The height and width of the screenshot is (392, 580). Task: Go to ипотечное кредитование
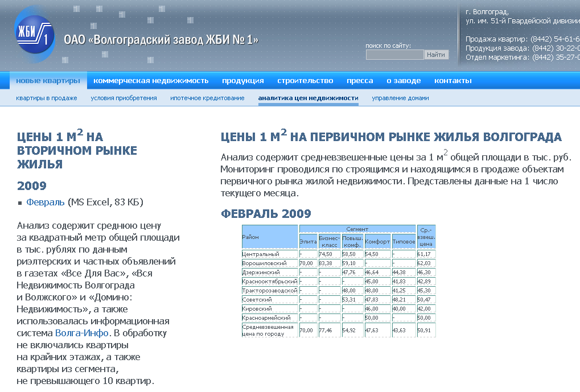coord(207,98)
